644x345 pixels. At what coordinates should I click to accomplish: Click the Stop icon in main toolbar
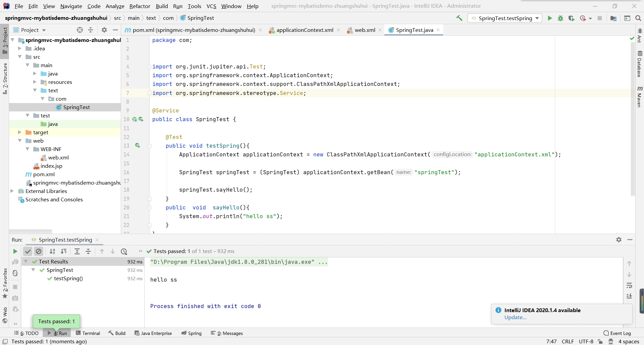click(600, 18)
